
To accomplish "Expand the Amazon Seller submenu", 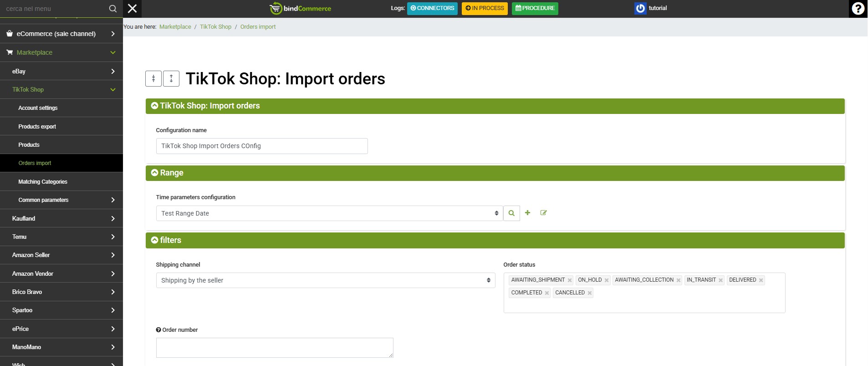I will pyautogui.click(x=61, y=255).
